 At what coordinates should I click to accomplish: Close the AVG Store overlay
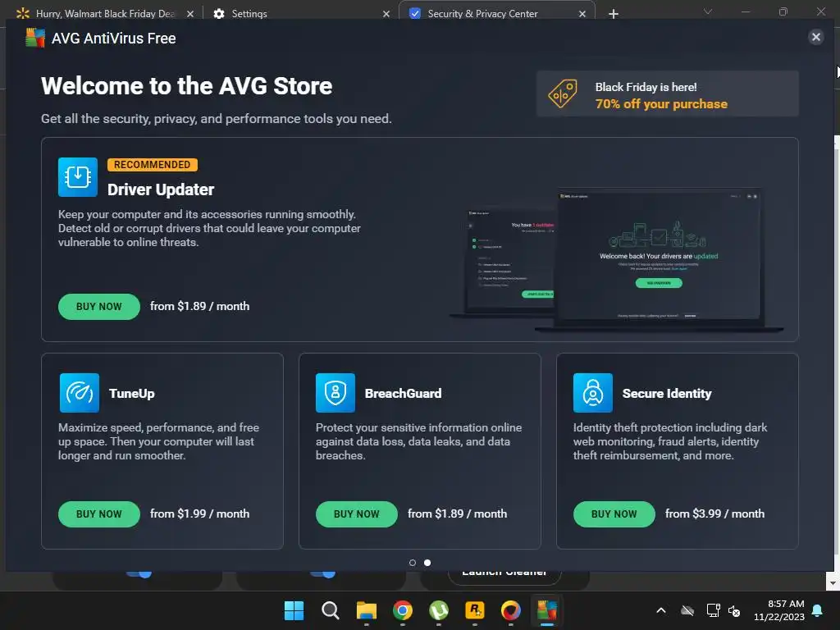[x=816, y=36]
